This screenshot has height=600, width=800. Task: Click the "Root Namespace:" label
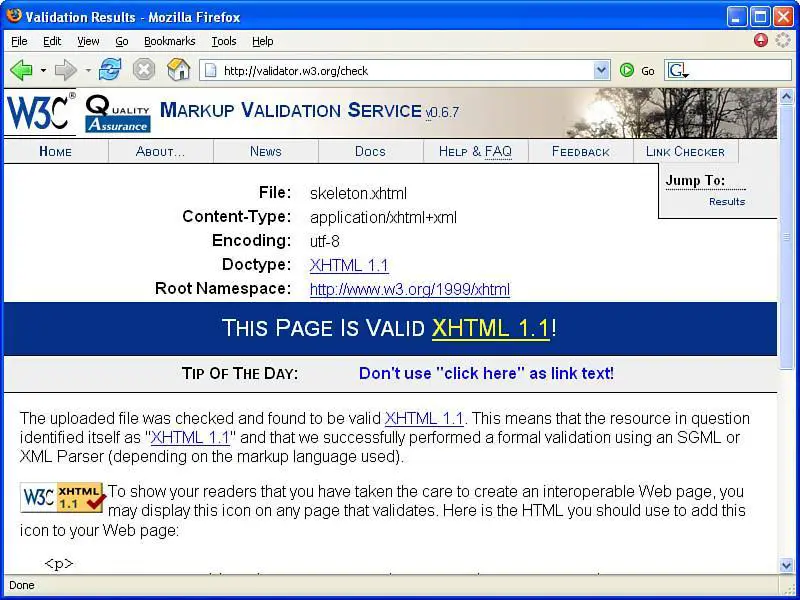coord(223,288)
